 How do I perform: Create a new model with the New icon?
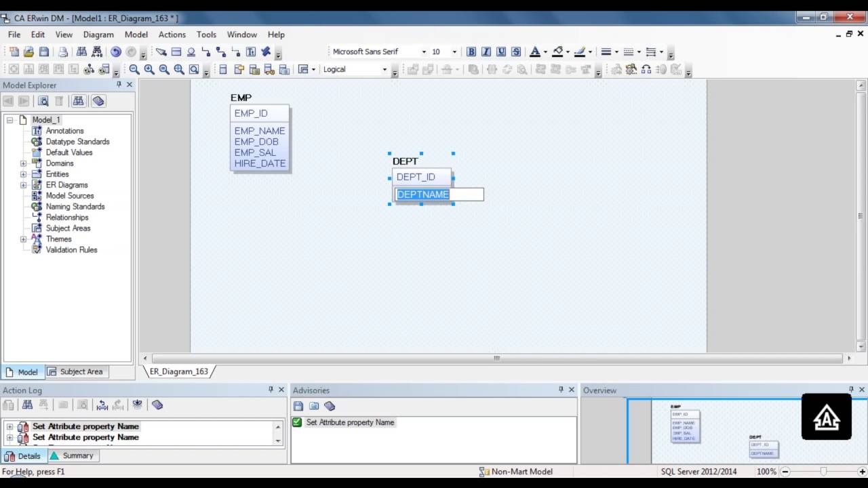click(14, 52)
